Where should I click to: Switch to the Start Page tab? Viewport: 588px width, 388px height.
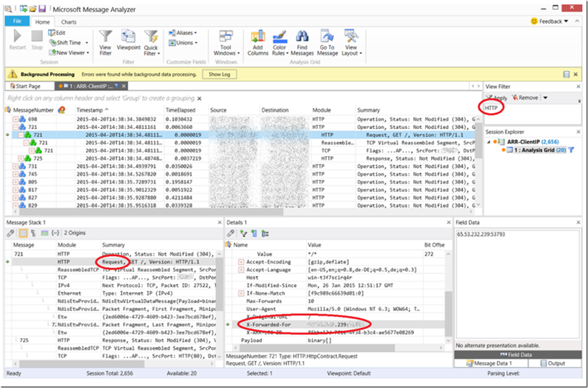29,86
